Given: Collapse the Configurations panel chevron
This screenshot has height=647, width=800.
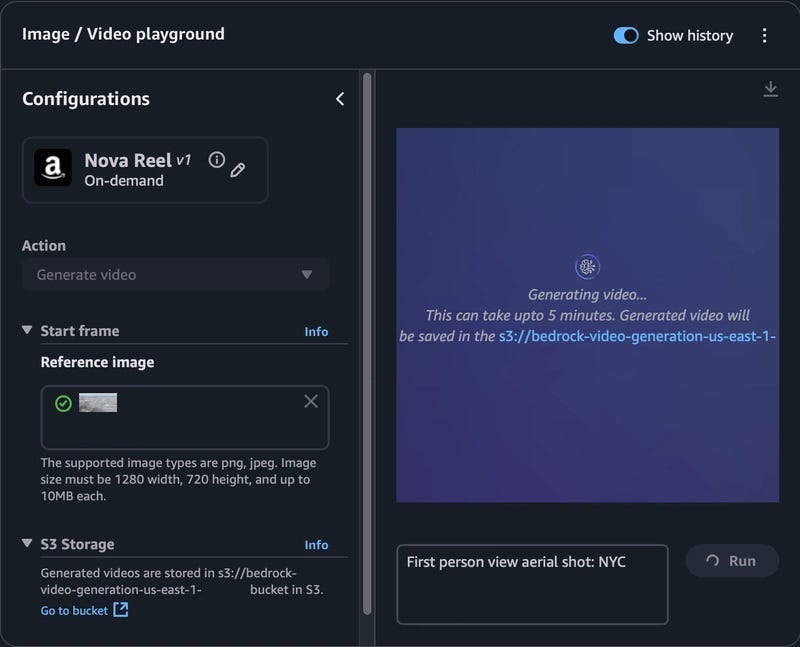Looking at the screenshot, I should pos(340,99).
